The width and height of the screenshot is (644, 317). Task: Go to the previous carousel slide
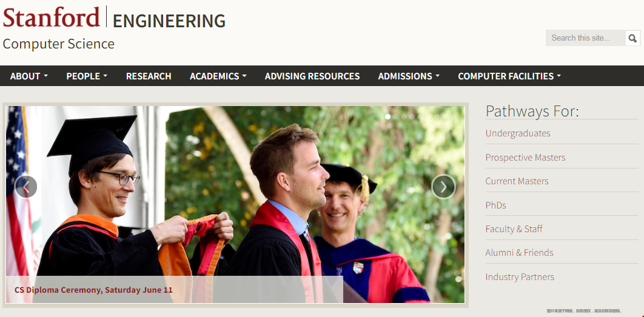(x=26, y=187)
